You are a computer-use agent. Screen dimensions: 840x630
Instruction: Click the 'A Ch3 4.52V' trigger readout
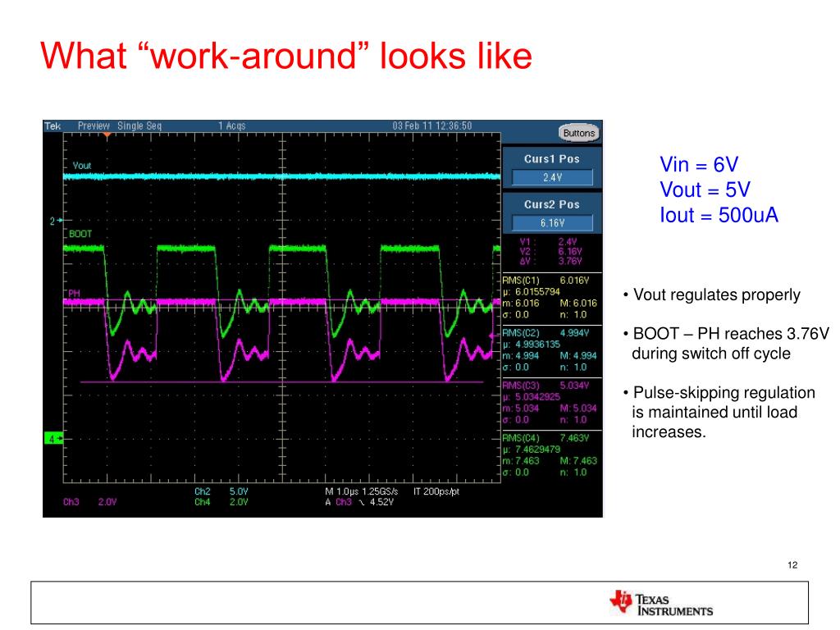(x=359, y=502)
